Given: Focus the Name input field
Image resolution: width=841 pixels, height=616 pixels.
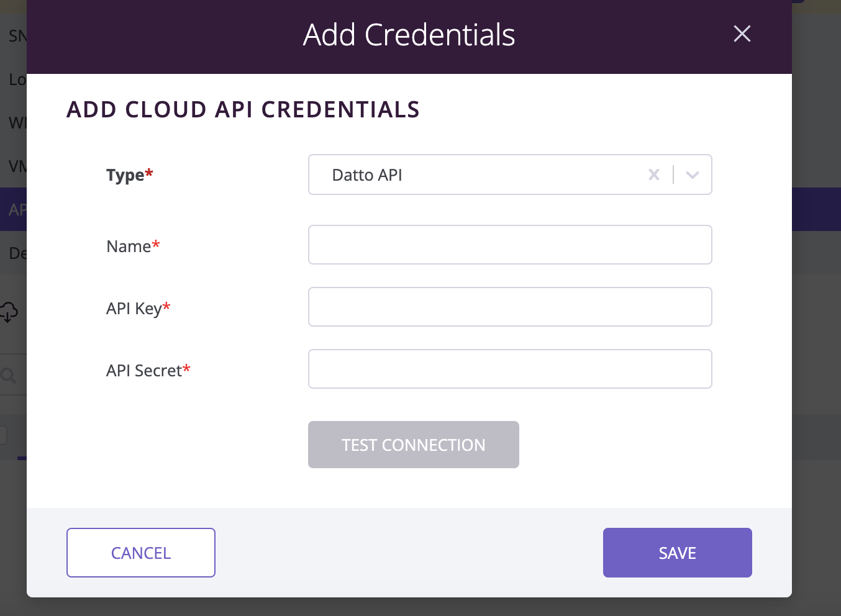Looking at the screenshot, I should coord(510,245).
